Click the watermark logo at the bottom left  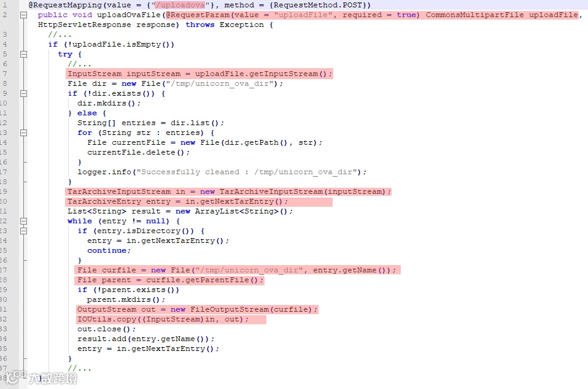(x=41, y=378)
